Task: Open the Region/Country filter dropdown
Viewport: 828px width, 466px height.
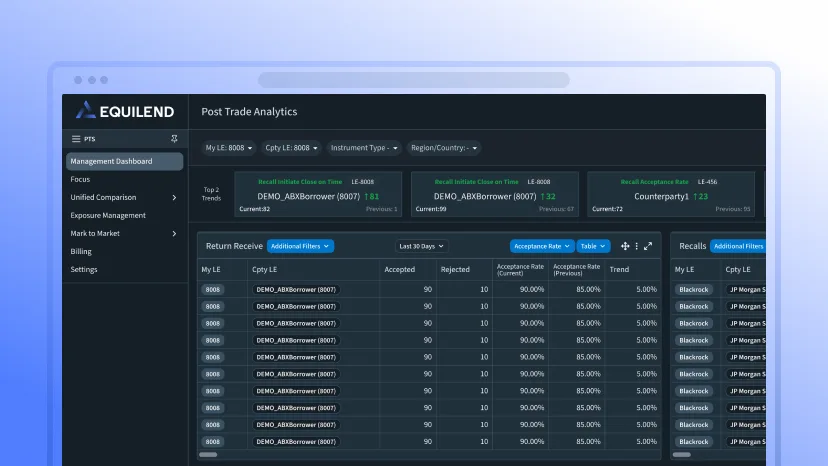Action: 444,148
